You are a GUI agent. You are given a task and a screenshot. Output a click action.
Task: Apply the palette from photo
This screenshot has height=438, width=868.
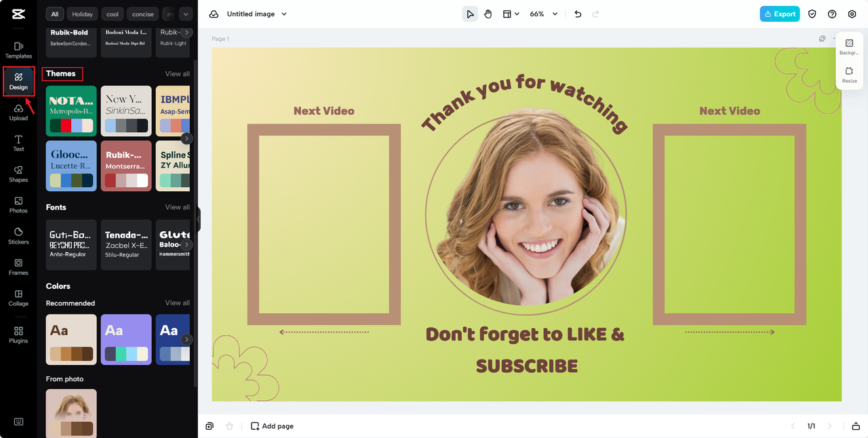click(71, 413)
